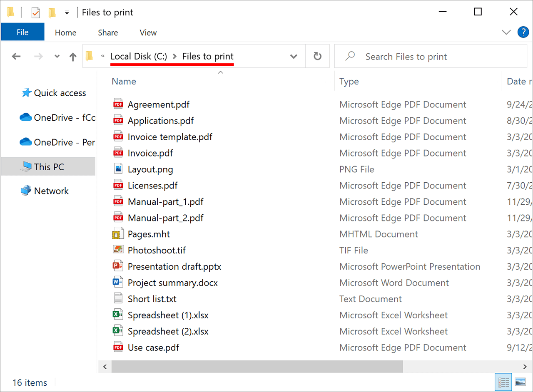
Task: Click the OneDrive cloud icon in sidebar
Action: click(x=25, y=117)
